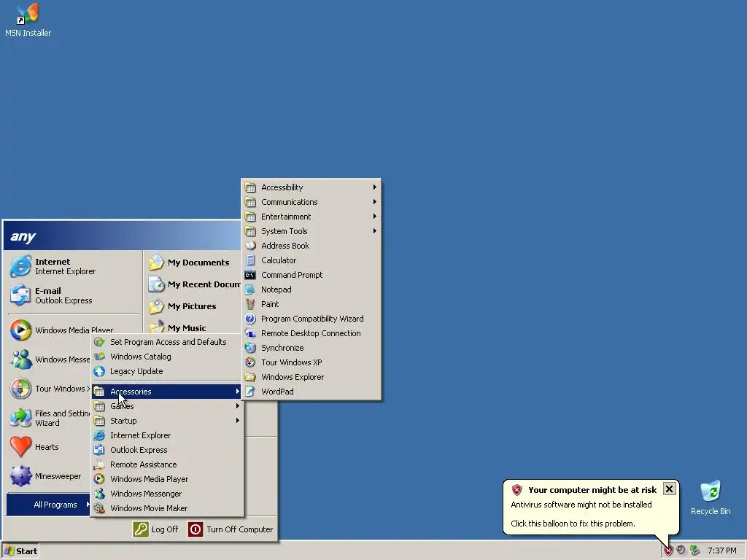The image size is (747, 560).
Task: Open Windows Media Player in All Programs list
Action: [167, 479]
